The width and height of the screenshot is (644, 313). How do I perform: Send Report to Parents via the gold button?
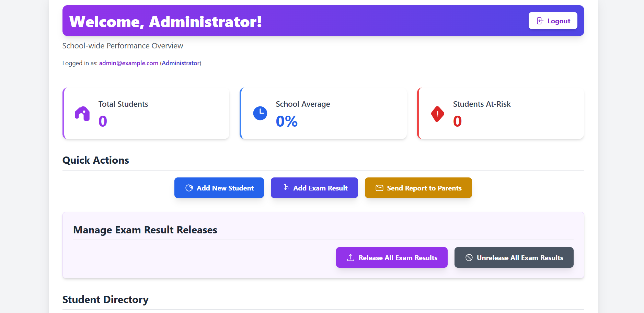pyautogui.click(x=424, y=188)
